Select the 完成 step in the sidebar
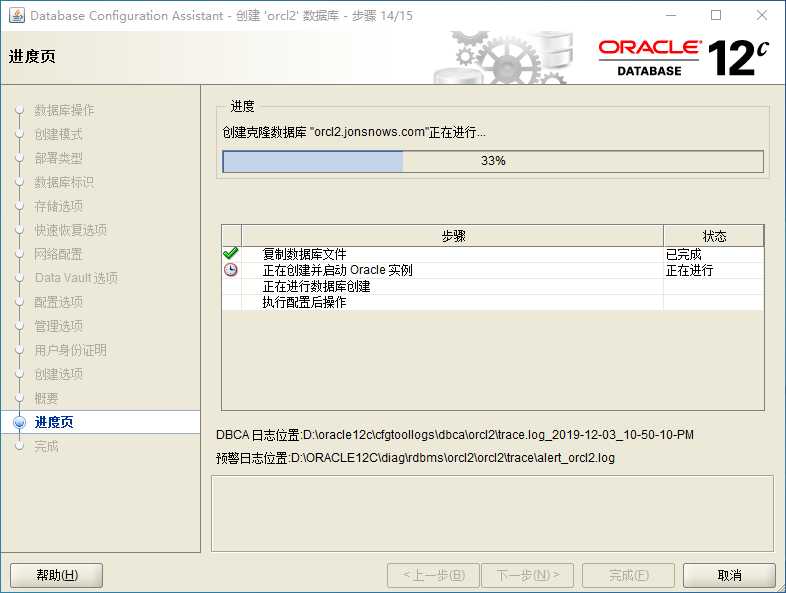 [x=47, y=446]
